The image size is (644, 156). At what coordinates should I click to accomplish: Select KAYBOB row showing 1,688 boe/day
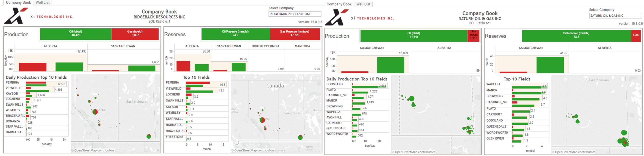click(x=36, y=95)
